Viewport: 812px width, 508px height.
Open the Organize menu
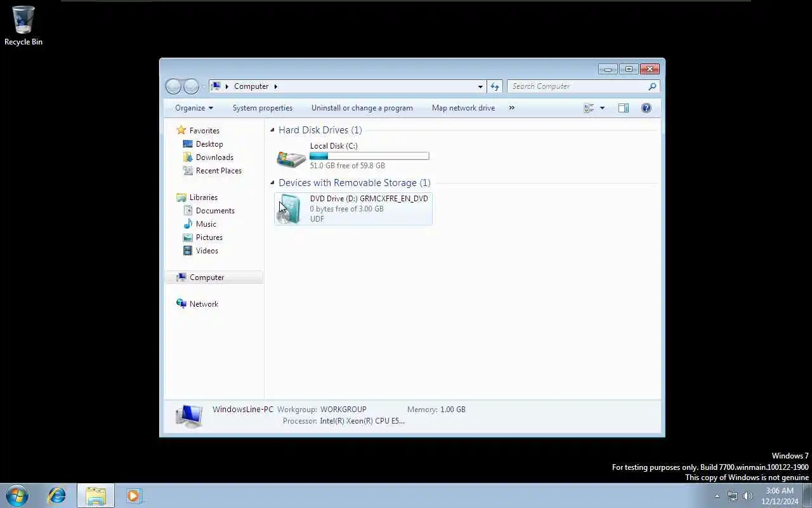(194, 108)
